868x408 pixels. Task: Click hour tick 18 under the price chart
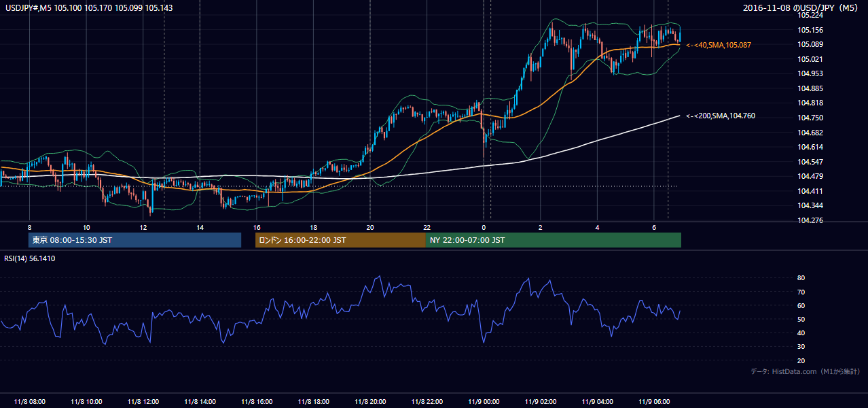313,226
